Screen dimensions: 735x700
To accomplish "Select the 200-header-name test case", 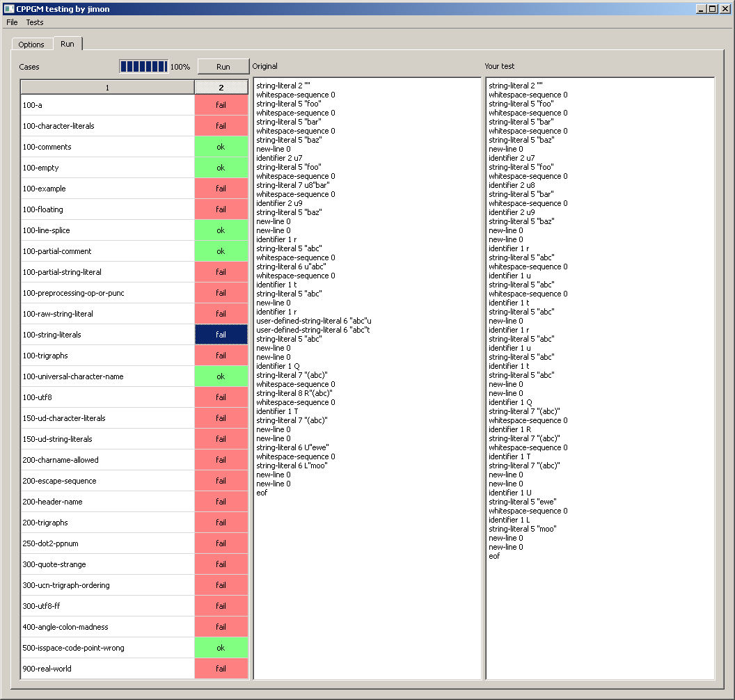I will 107,502.
